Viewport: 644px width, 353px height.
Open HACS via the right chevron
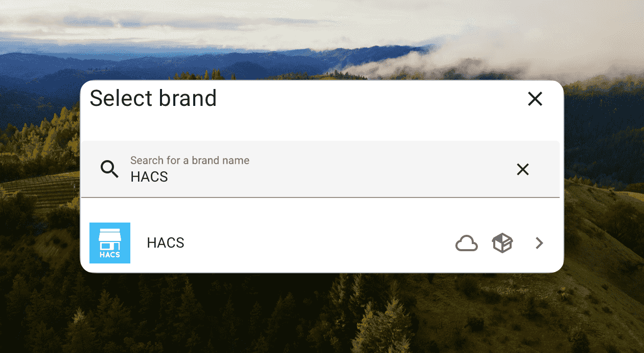coord(539,243)
